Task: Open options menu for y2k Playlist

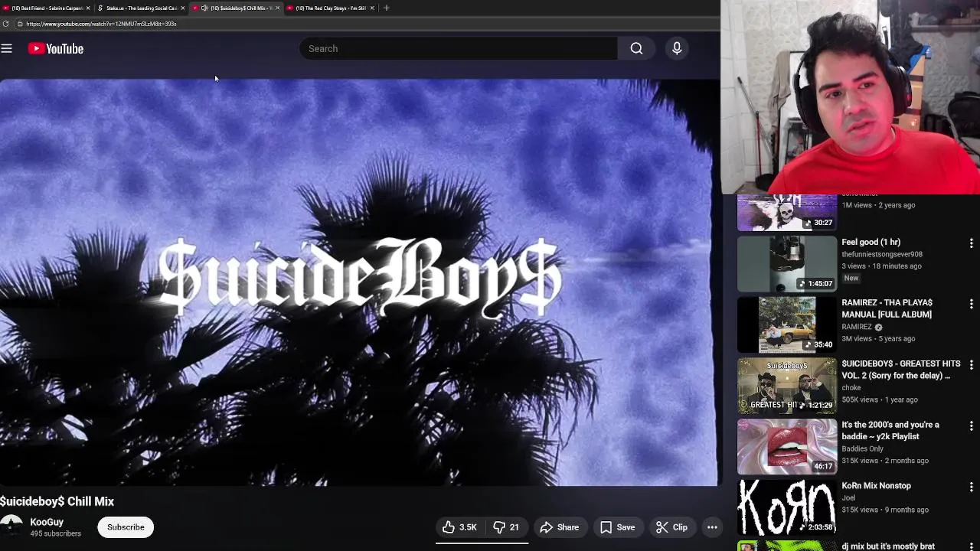Action: (971, 425)
